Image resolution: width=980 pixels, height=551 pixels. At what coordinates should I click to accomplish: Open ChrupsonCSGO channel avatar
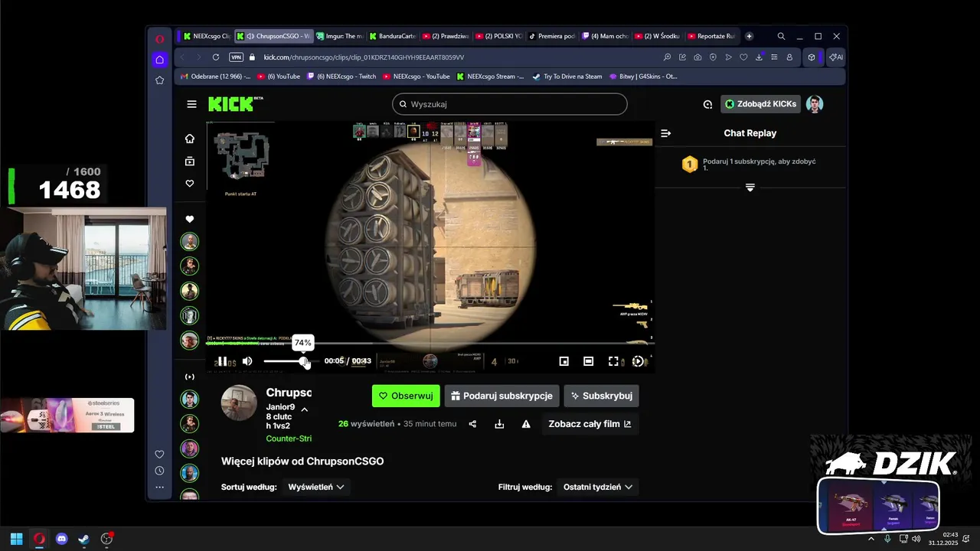click(239, 403)
